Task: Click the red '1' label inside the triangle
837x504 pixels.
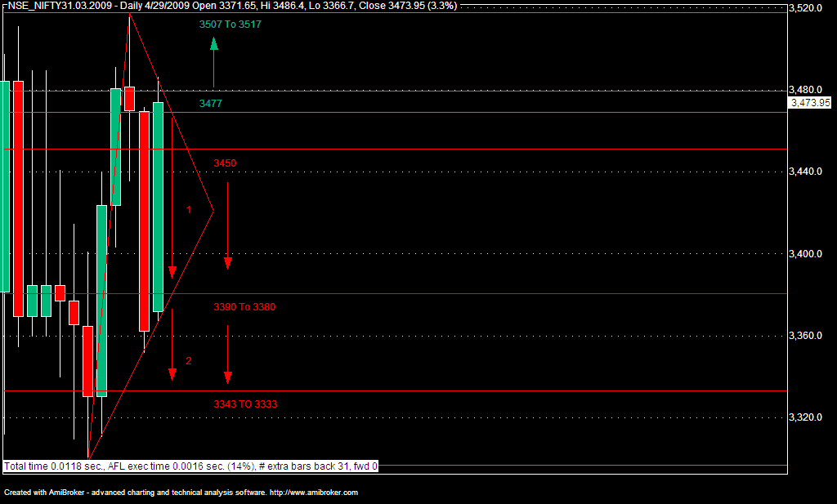Action: [x=189, y=210]
